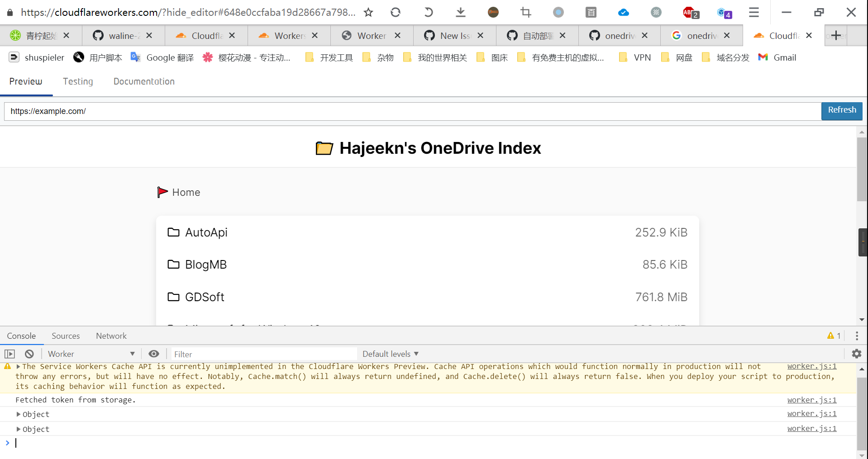
Task: Open the crop extension icon
Action: tap(525, 12)
